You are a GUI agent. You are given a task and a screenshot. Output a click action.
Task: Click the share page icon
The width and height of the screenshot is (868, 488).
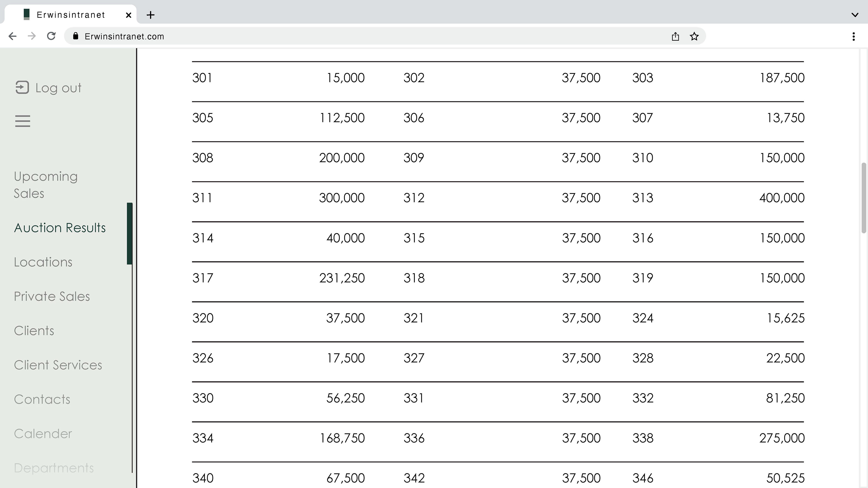pos(675,36)
